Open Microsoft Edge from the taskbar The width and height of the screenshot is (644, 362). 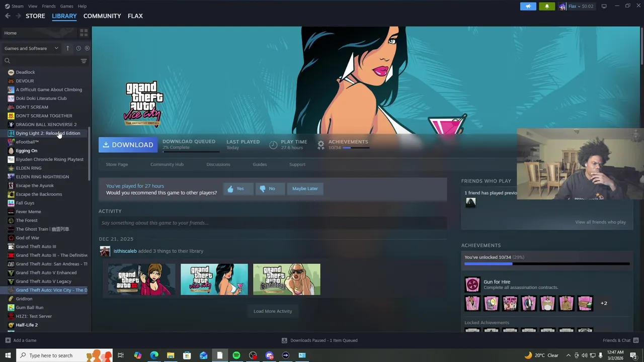pos(154,355)
